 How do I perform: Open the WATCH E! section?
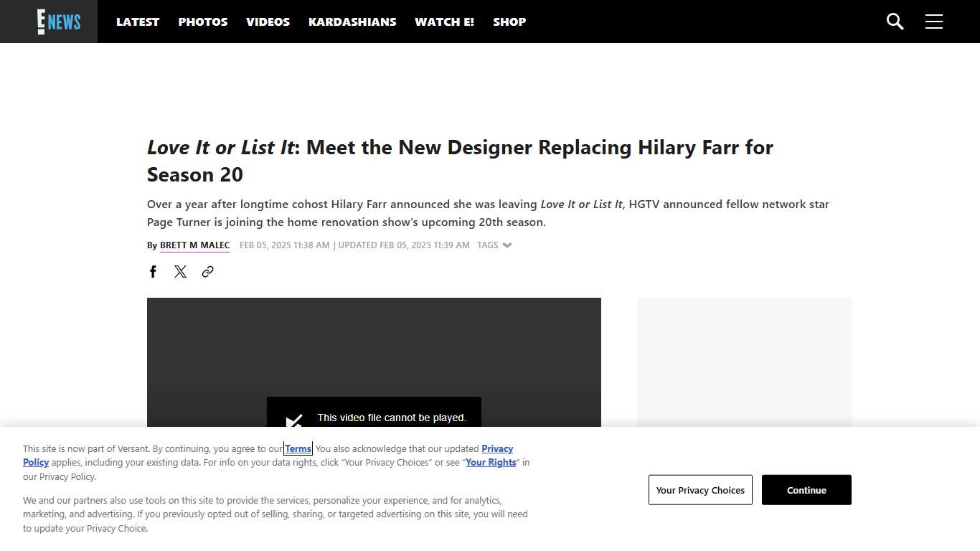pyautogui.click(x=444, y=22)
